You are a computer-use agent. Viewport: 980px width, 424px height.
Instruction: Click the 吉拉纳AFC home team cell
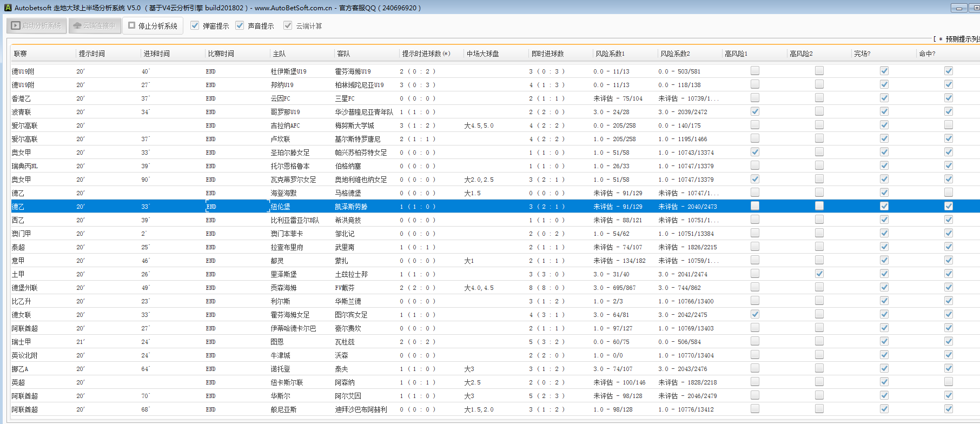point(285,125)
